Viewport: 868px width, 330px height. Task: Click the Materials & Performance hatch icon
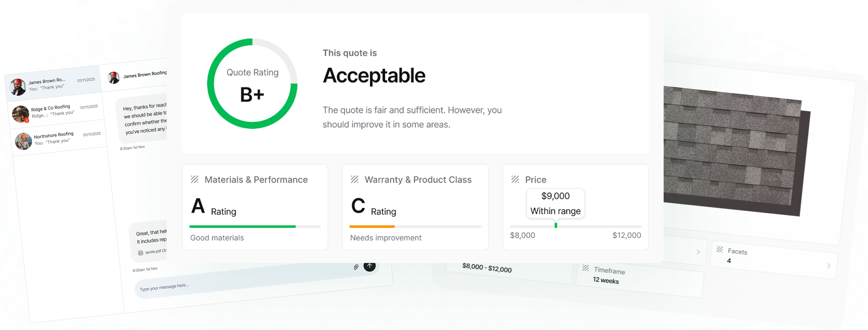point(194,179)
